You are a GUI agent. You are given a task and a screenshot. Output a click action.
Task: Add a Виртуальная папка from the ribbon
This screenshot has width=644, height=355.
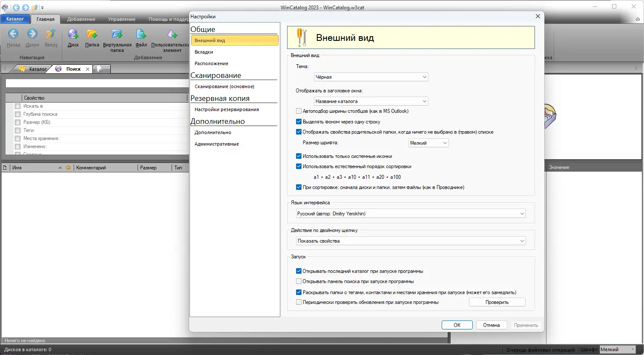tap(117, 40)
